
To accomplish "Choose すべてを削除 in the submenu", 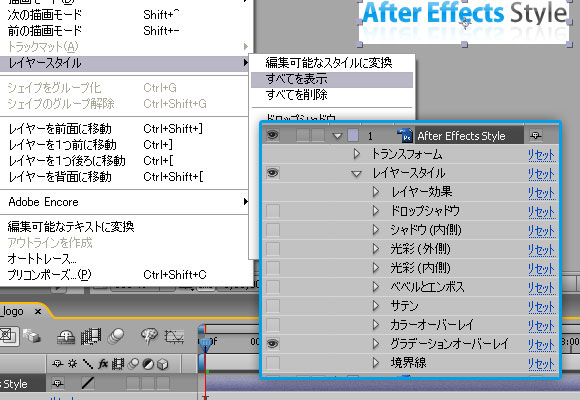I will click(x=332, y=95).
